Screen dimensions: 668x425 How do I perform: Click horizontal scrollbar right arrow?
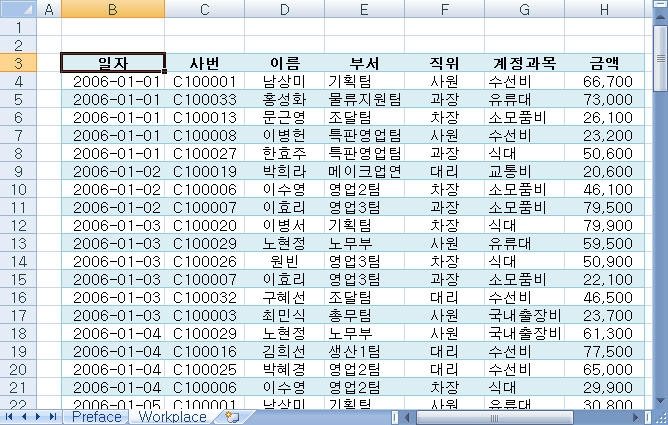click(x=636, y=417)
